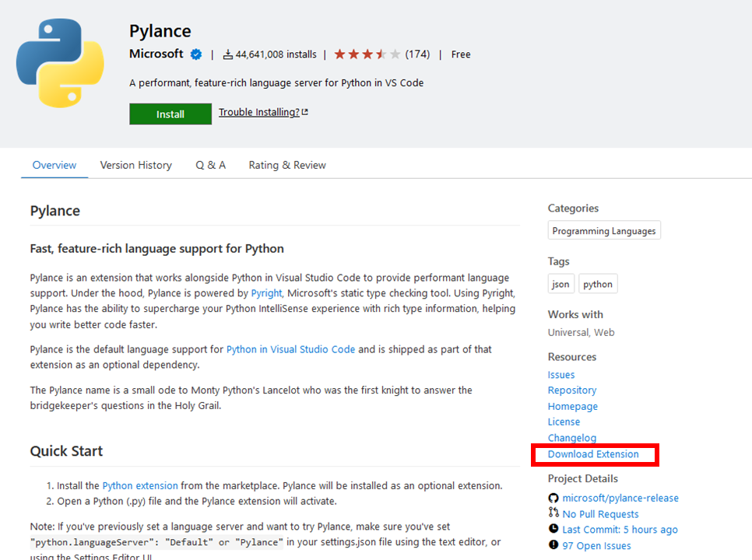The height and width of the screenshot is (560, 752).
Task: Follow the Python extension link in Quick Start
Action: click(140, 486)
